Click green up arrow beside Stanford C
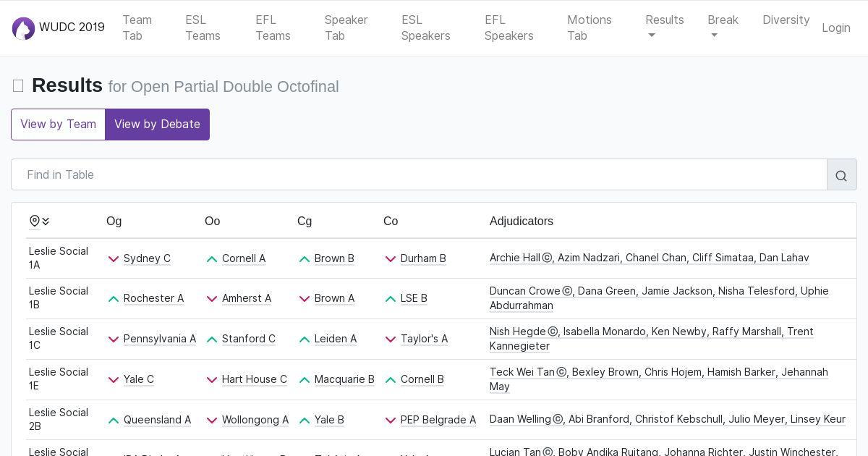Image resolution: width=868 pixels, height=456 pixels. (212, 339)
